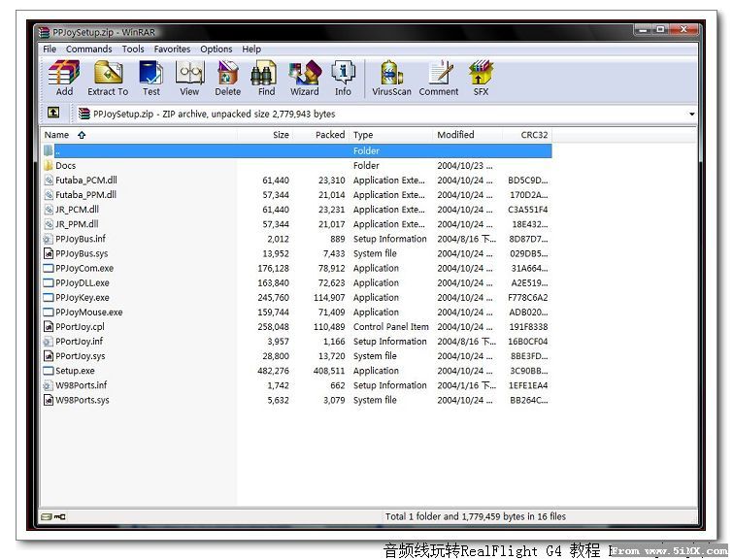
Task: Sort by the Name column header
Action: pyautogui.click(x=139, y=135)
